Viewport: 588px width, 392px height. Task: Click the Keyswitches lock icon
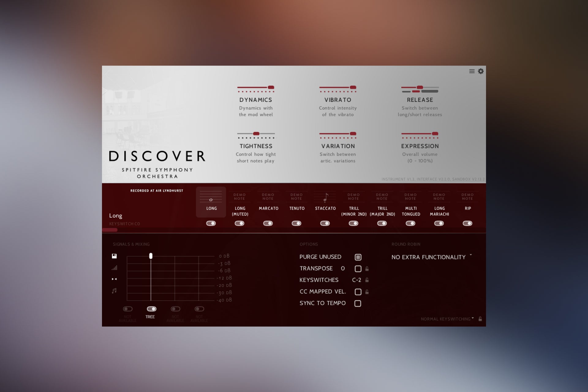pos(367,280)
